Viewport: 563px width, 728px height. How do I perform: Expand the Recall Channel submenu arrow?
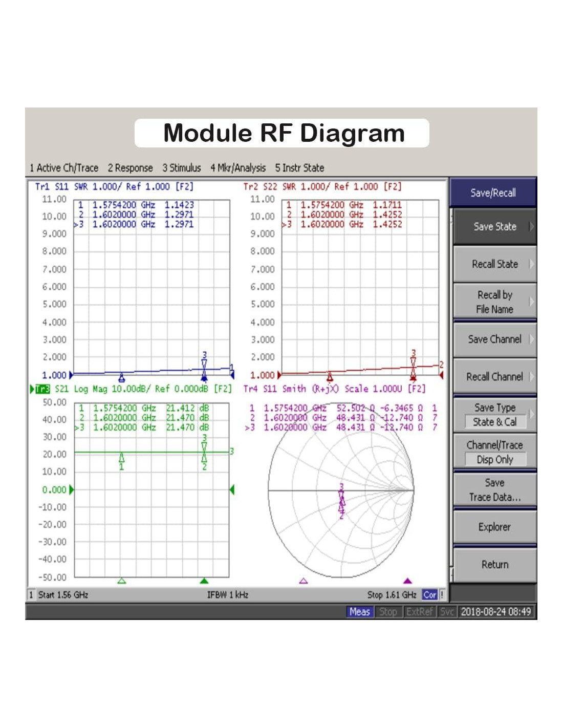tap(531, 377)
